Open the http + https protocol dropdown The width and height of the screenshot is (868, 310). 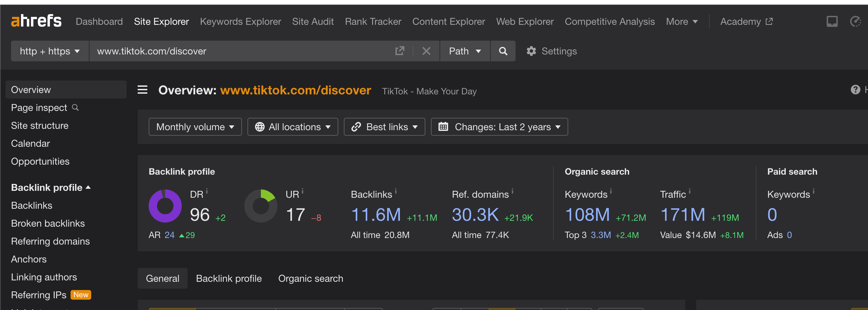click(50, 51)
